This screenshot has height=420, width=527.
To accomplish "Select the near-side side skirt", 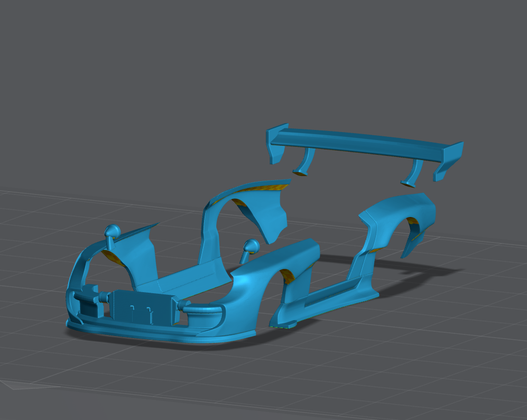I will click(x=328, y=301).
